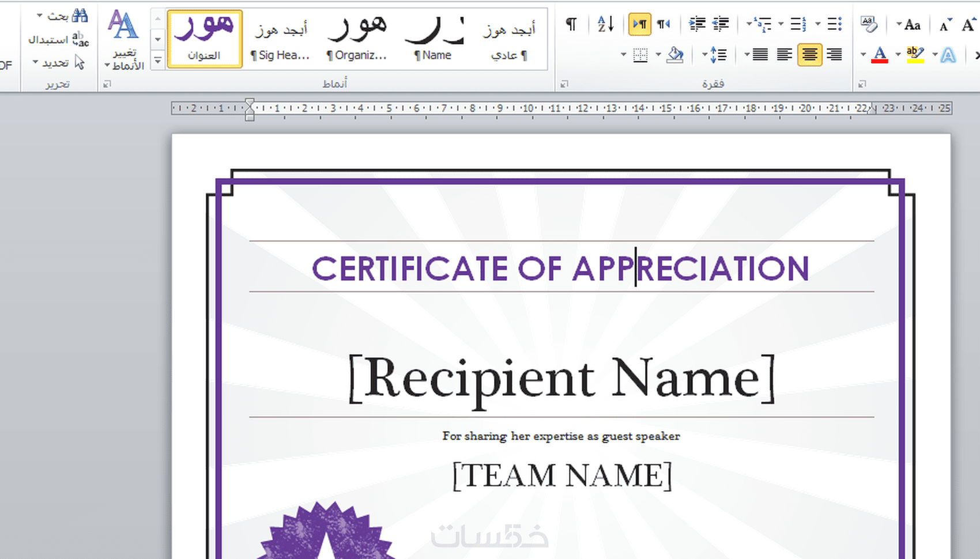Toggle Justify paragraph alignment
Viewport: 980px width, 559px height.
760,55
